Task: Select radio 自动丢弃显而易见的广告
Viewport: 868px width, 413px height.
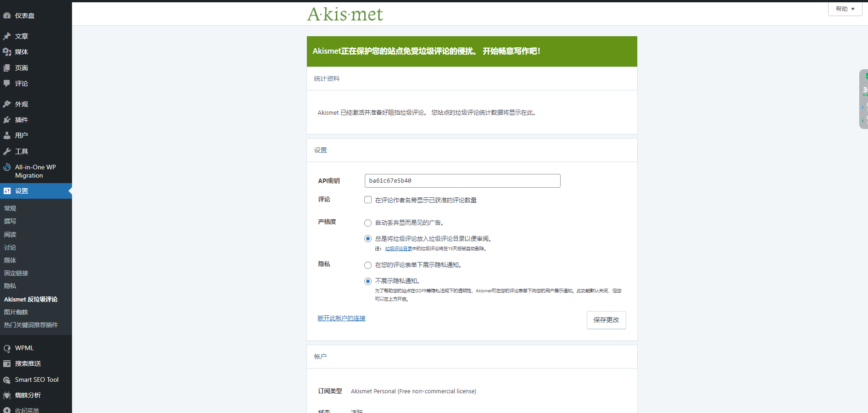Action: [368, 223]
